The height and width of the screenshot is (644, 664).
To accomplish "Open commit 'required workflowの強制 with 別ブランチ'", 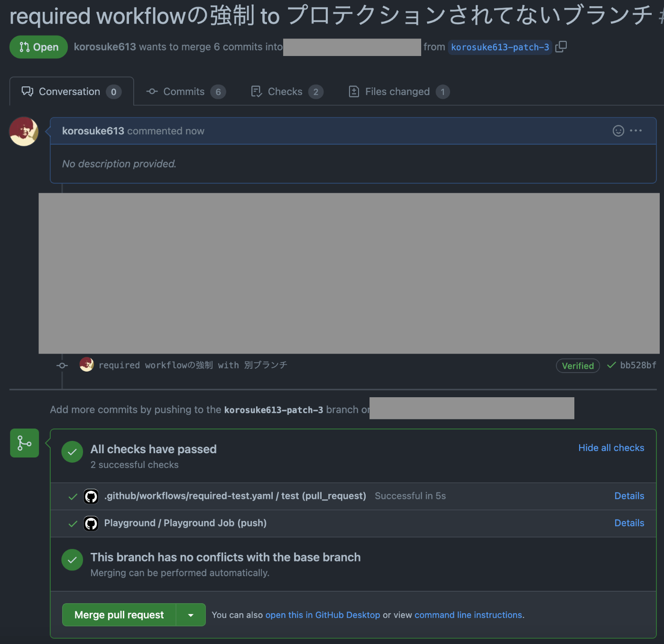I will [x=193, y=365].
